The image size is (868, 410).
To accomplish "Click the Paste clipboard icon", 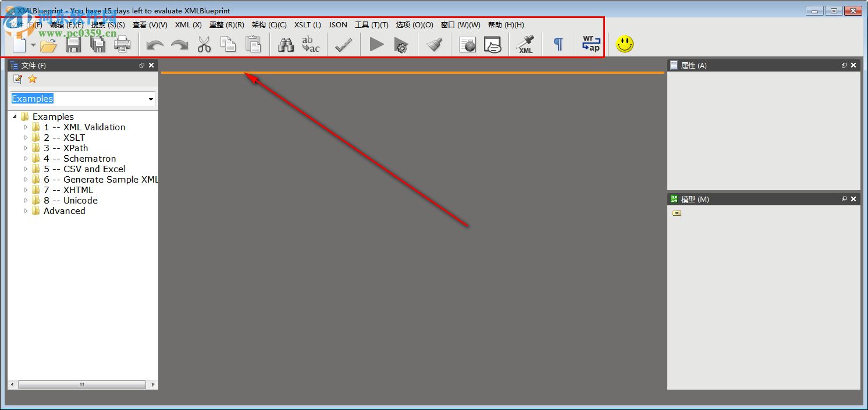I will point(253,45).
